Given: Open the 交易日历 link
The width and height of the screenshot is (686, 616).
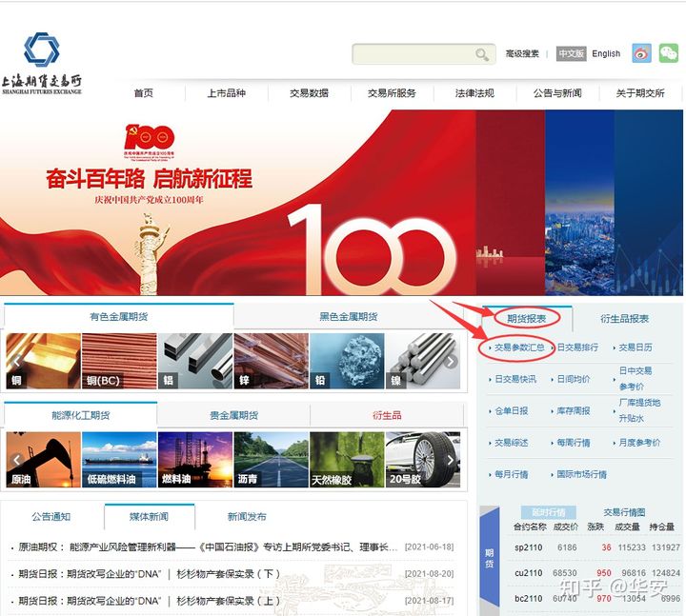Looking at the screenshot, I should [x=636, y=348].
